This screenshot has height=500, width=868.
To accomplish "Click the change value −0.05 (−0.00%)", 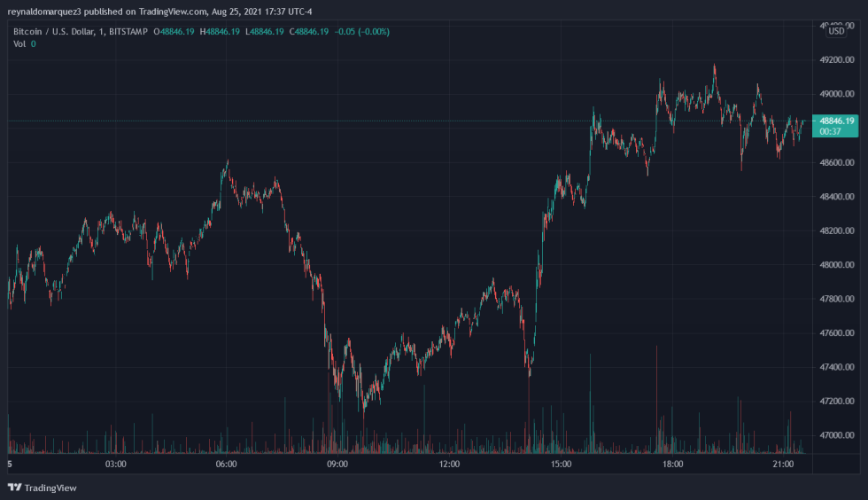I will point(362,32).
